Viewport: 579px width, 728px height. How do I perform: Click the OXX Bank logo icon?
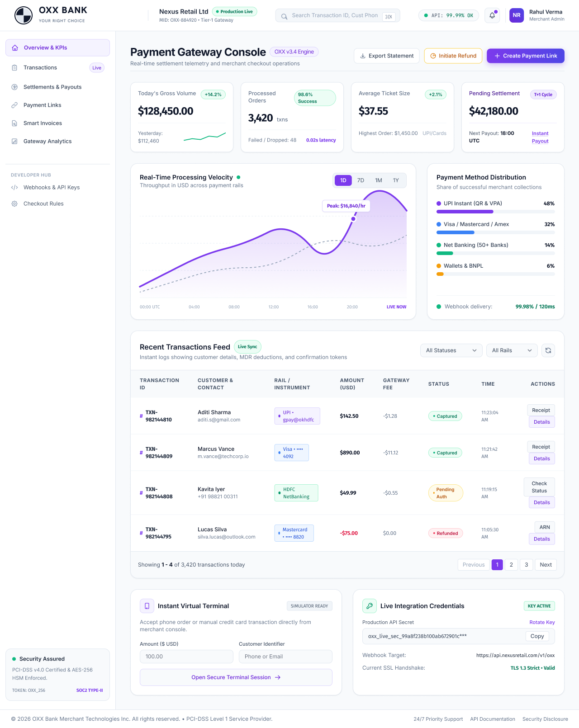(24, 15)
